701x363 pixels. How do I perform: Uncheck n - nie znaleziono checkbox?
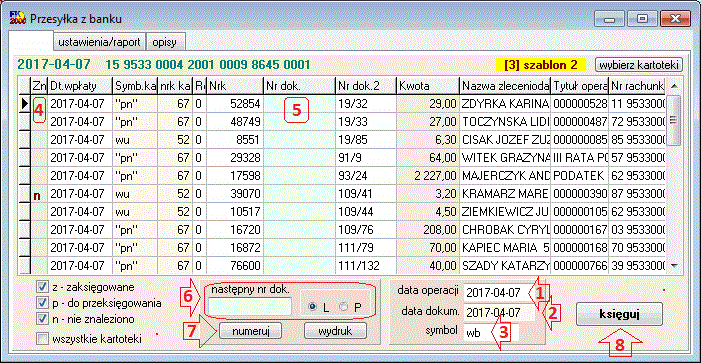point(42,319)
